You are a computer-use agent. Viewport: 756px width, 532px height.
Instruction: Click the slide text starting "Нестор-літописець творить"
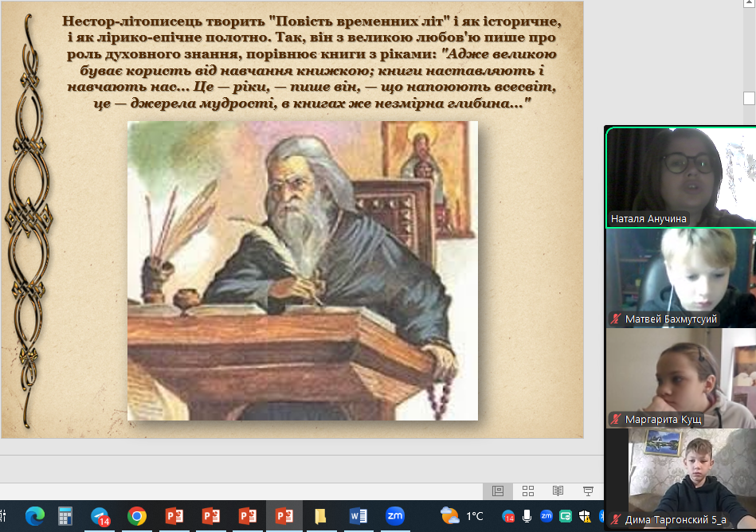coord(311,62)
